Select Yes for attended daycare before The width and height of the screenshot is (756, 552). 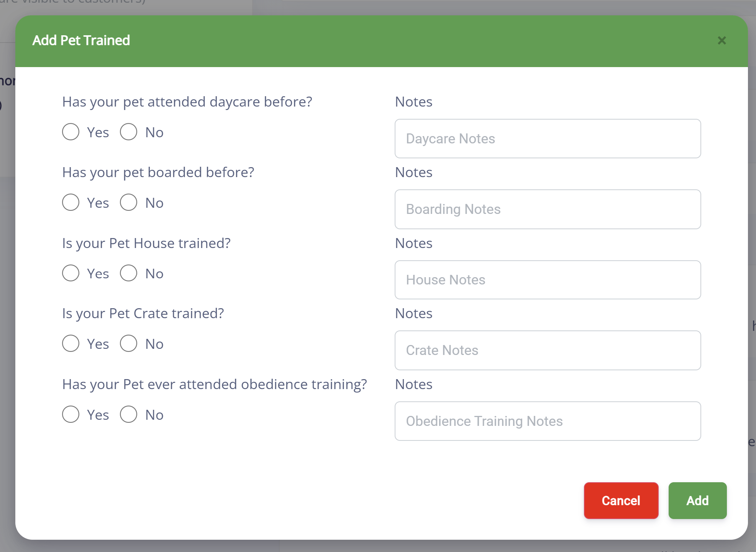click(71, 132)
